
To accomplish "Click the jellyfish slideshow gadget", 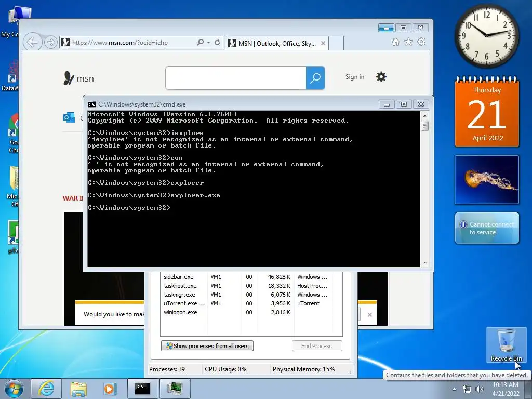I will point(487,180).
